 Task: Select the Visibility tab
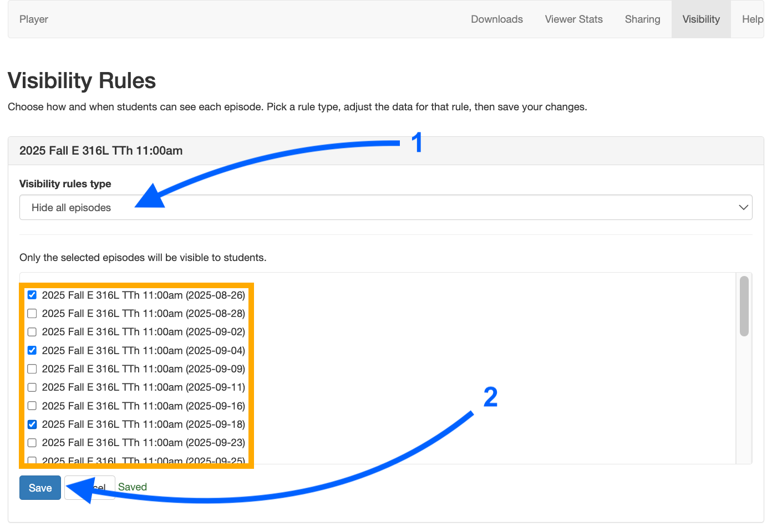(x=701, y=19)
